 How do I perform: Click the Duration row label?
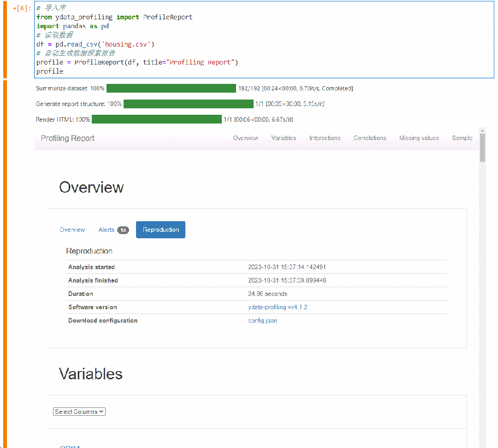(x=81, y=294)
